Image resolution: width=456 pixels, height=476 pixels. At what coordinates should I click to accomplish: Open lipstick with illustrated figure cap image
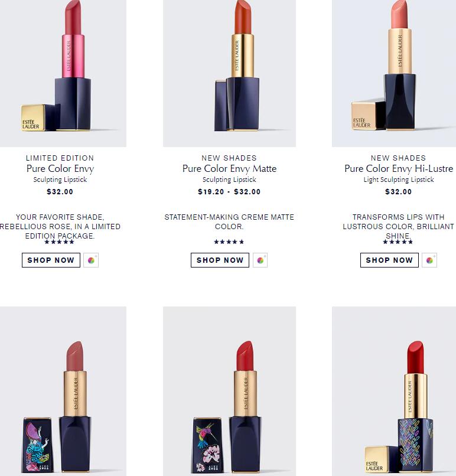[x=63, y=392]
